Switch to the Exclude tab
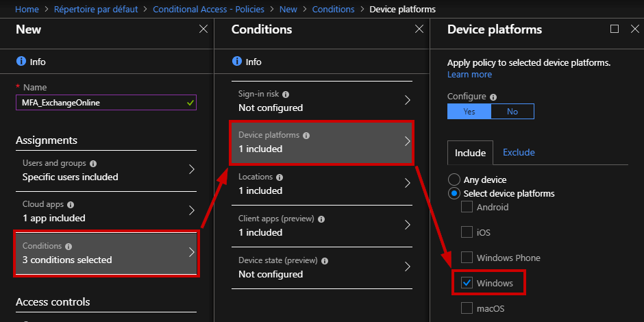Image resolution: width=644 pixels, height=322 pixels. [519, 152]
